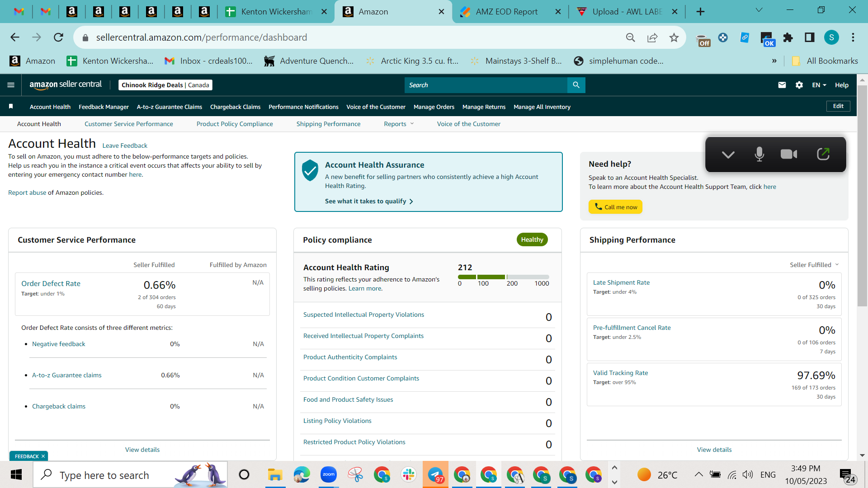Toggle the video camera in the meeting overlay
The height and width of the screenshot is (488, 868).
[x=789, y=155]
